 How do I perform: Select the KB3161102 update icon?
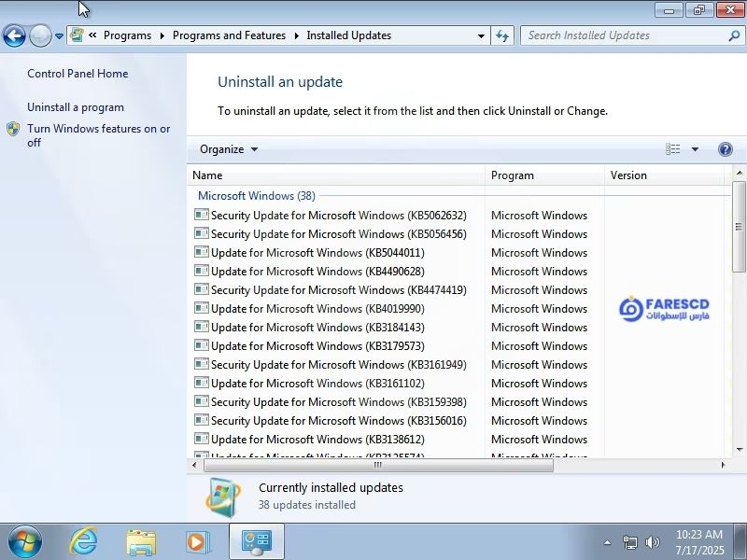pyautogui.click(x=202, y=383)
